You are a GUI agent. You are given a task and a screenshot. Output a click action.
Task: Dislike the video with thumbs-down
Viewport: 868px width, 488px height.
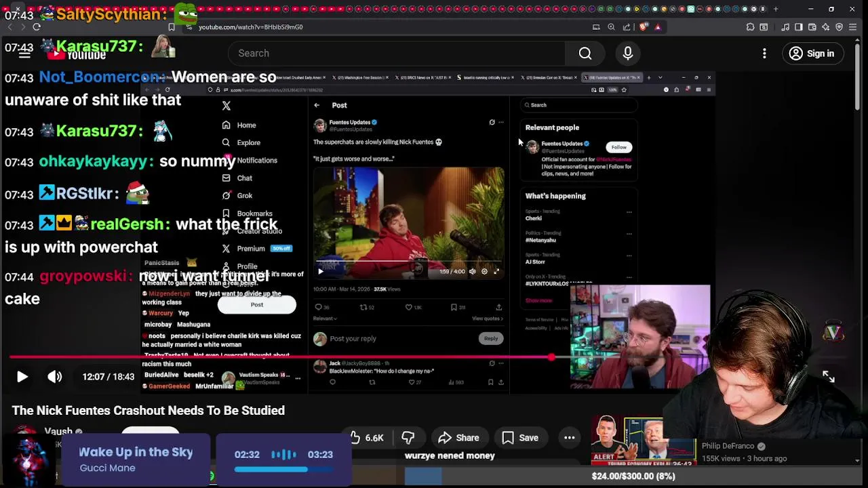[408, 438]
